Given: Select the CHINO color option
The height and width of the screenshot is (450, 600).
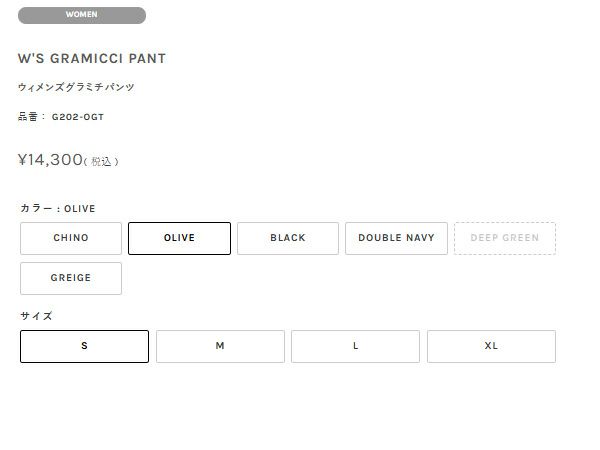Looking at the screenshot, I should tap(71, 238).
